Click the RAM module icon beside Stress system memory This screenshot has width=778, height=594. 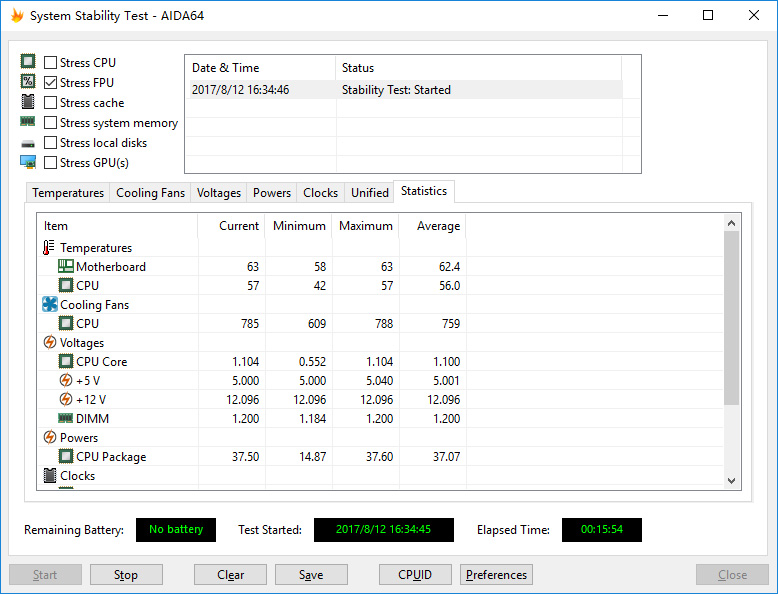[28, 121]
